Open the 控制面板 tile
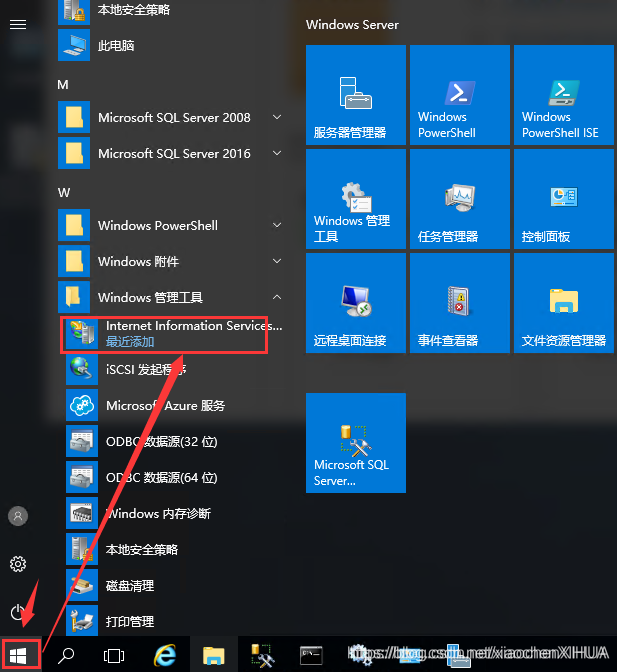The width and height of the screenshot is (617, 672). point(564,199)
